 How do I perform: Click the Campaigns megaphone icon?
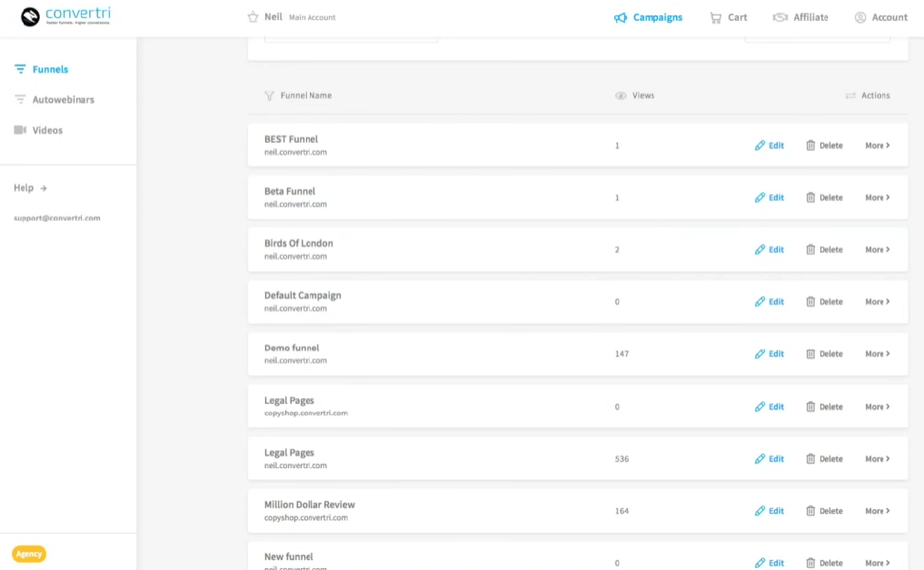click(x=621, y=17)
